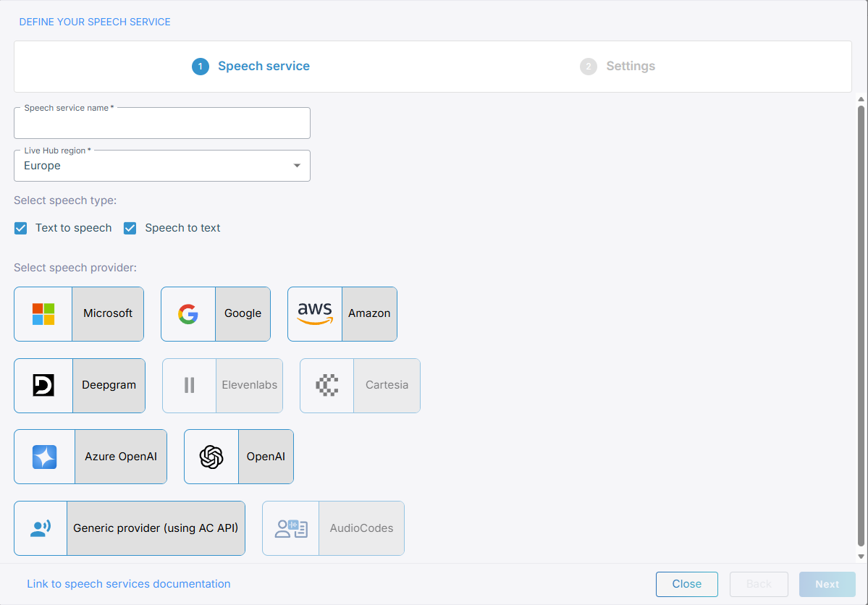Click the scrollbar down arrow

(861, 557)
